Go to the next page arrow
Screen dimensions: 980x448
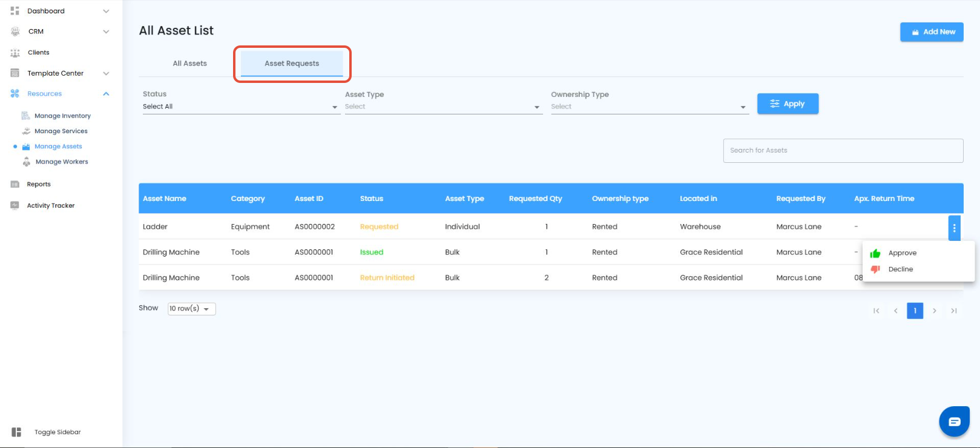(934, 311)
